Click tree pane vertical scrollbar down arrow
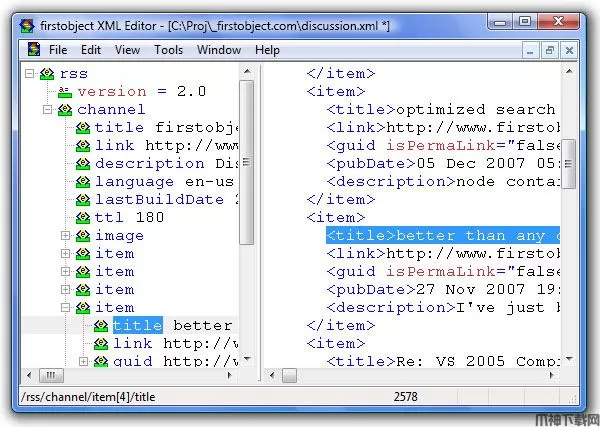 point(247,359)
